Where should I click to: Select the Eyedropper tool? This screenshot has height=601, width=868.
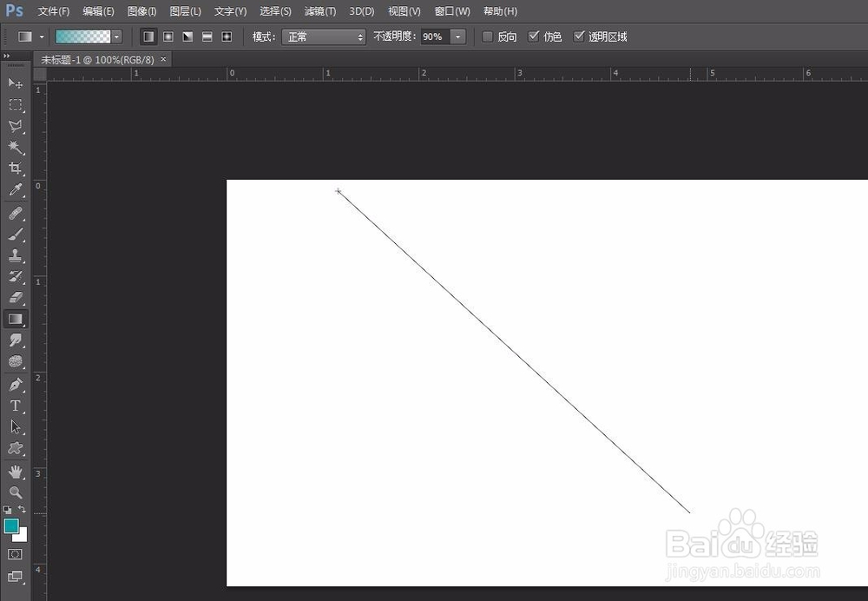tap(16, 190)
